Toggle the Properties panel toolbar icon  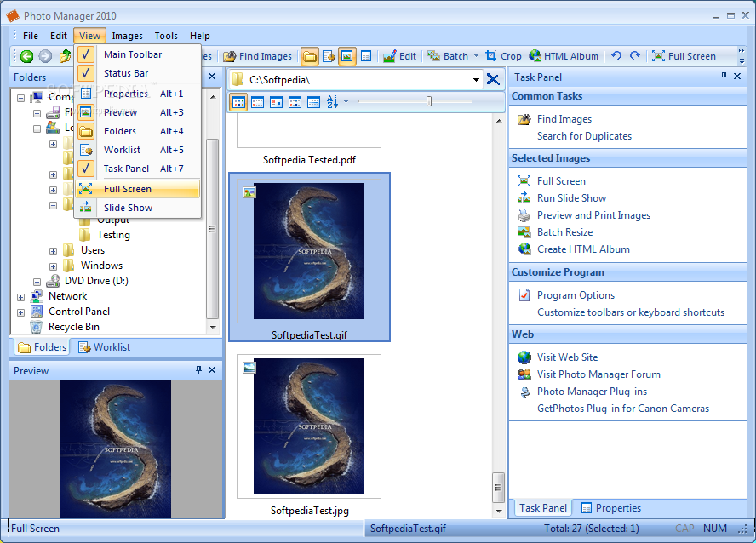point(366,56)
